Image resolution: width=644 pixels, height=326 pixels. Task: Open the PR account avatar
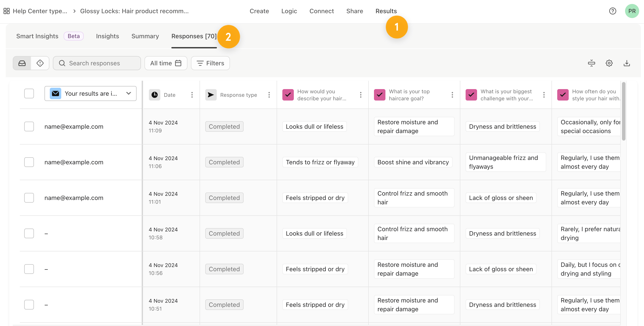coord(632,11)
